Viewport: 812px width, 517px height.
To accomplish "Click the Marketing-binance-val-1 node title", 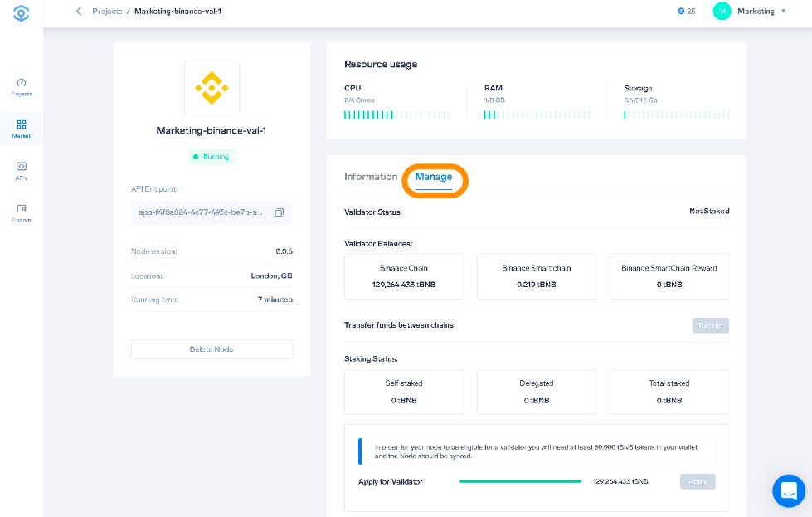I will point(212,130).
